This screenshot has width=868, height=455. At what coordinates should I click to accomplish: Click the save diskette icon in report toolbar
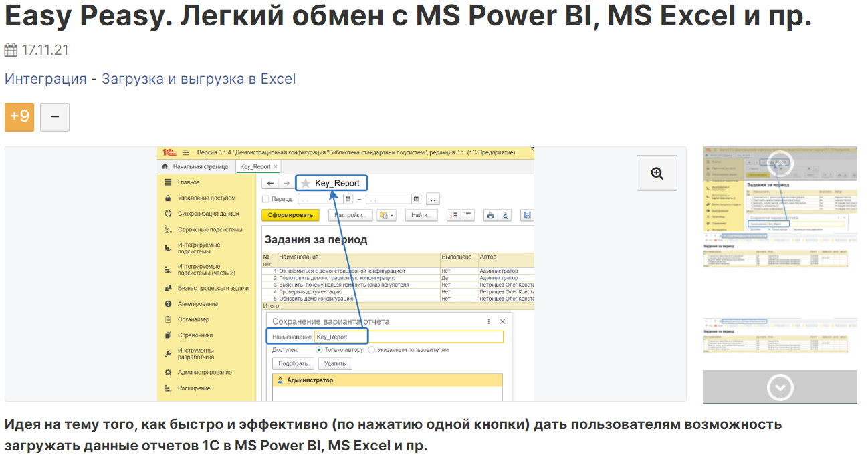[x=527, y=215]
